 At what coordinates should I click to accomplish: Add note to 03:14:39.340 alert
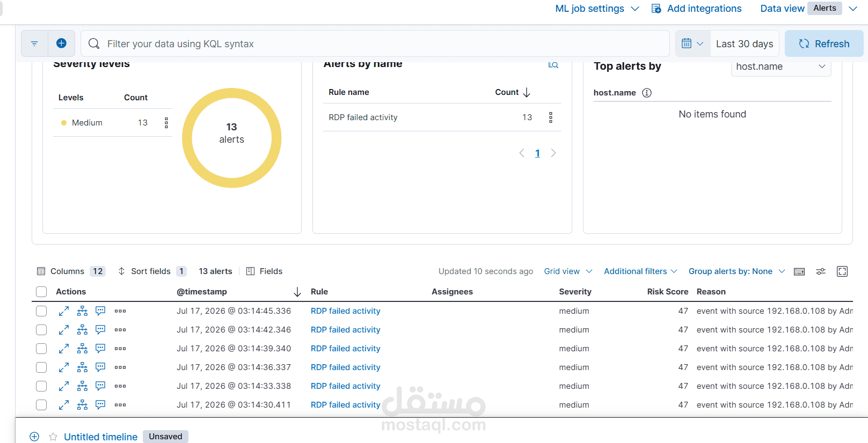pos(100,349)
